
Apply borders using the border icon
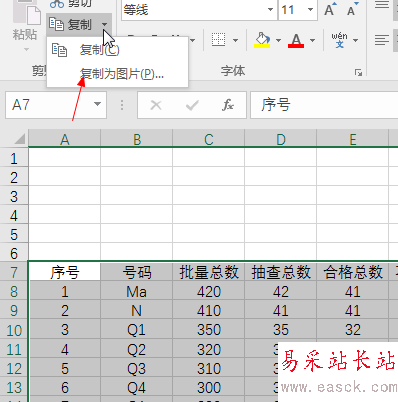tap(219, 40)
